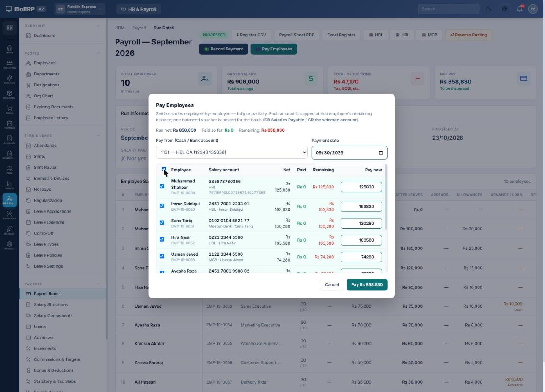Open the Inventory module icon
The width and height of the screenshot is (545, 392).
click(9, 95)
